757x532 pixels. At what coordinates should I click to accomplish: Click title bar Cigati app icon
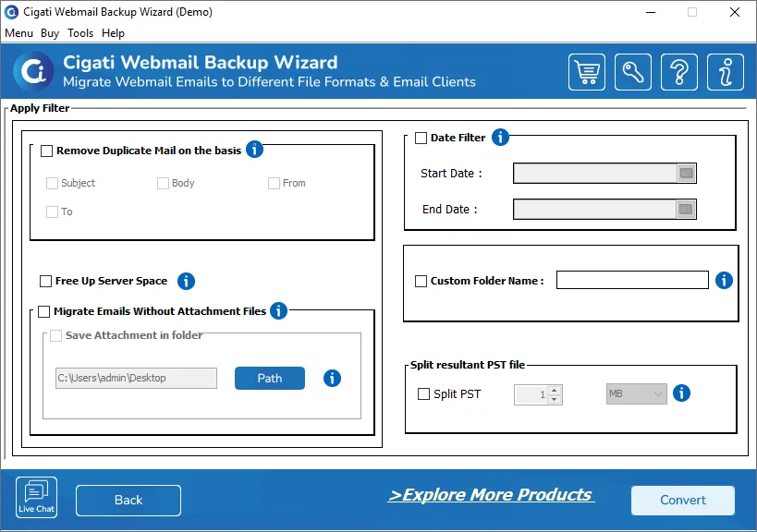[x=11, y=12]
